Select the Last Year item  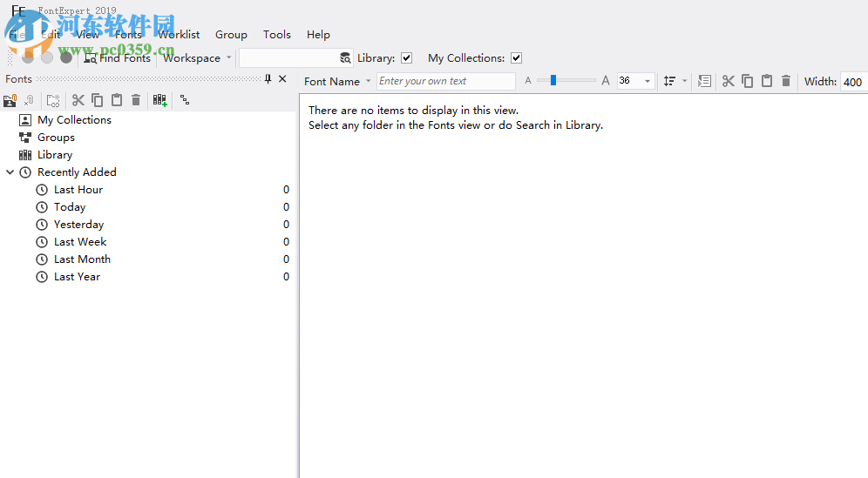tap(77, 277)
